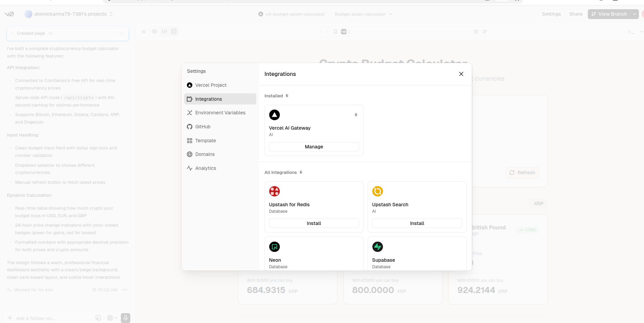The height and width of the screenshot is (323, 644).
Task: Click the Neon database logo icon
Action: [274, 247]
